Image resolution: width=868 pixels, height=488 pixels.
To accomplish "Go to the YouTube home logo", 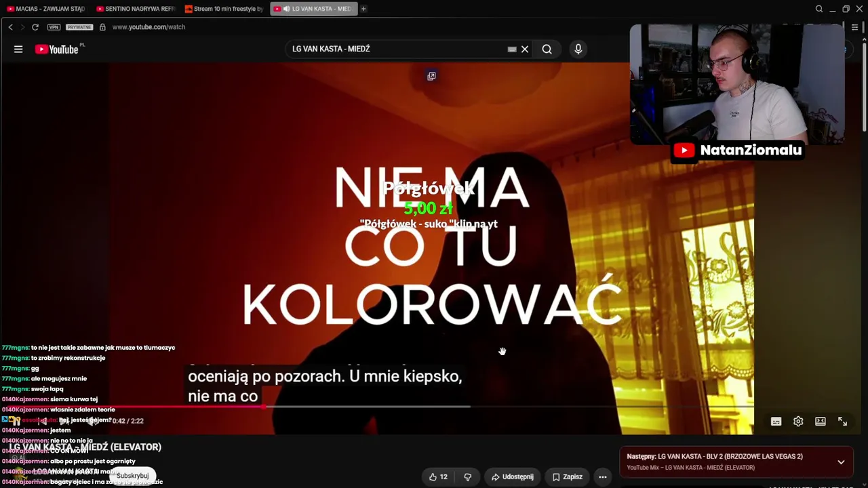I will coord(56,49).
